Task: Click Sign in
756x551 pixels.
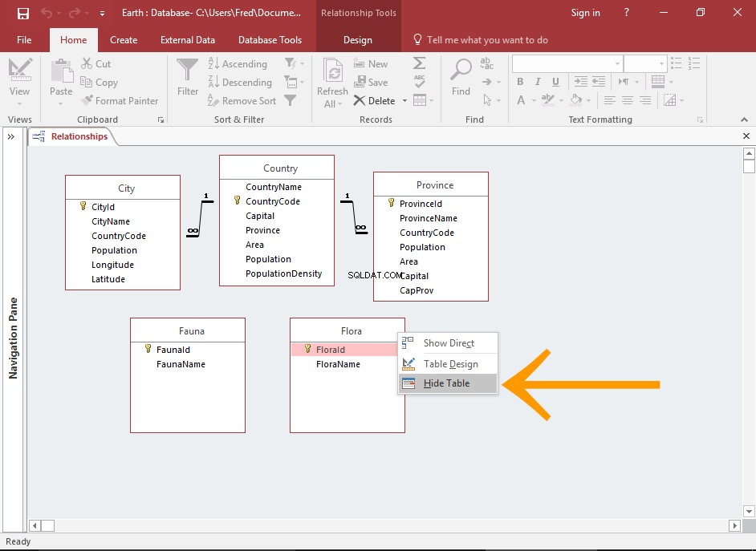Action: click(585, 13)
